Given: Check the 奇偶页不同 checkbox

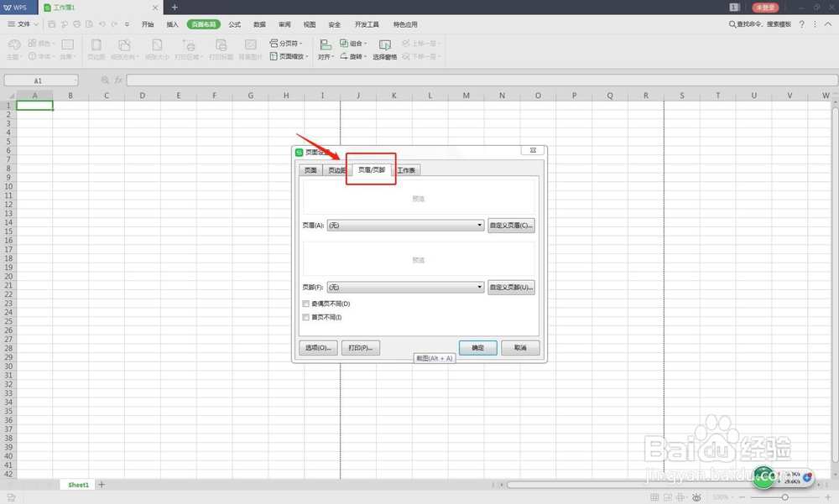Looking at the screenshot, I should click(x=306, y=304).
